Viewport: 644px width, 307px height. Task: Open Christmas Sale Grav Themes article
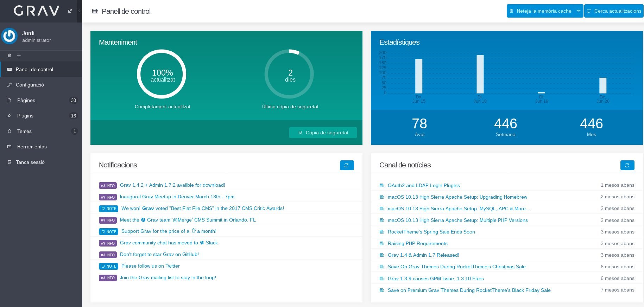[x=457, y=267]
